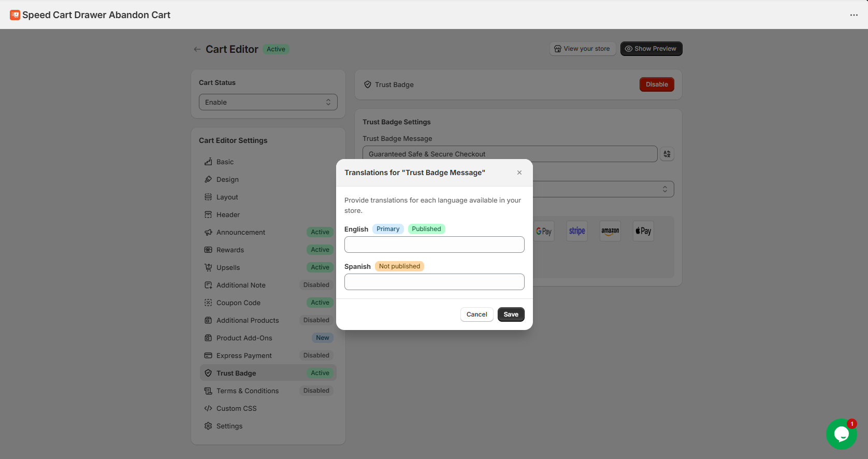Go to Coupon Code settings
The image size is (868, 459).
(238, 303)
